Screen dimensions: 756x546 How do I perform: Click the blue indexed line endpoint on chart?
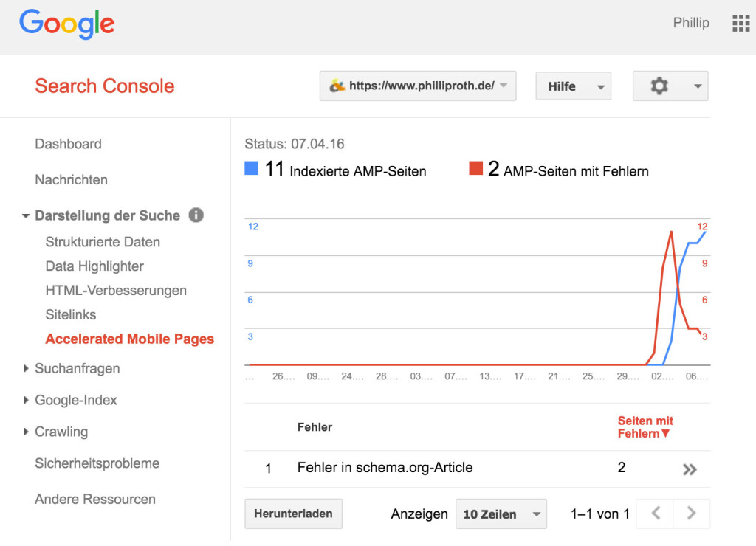705,232
